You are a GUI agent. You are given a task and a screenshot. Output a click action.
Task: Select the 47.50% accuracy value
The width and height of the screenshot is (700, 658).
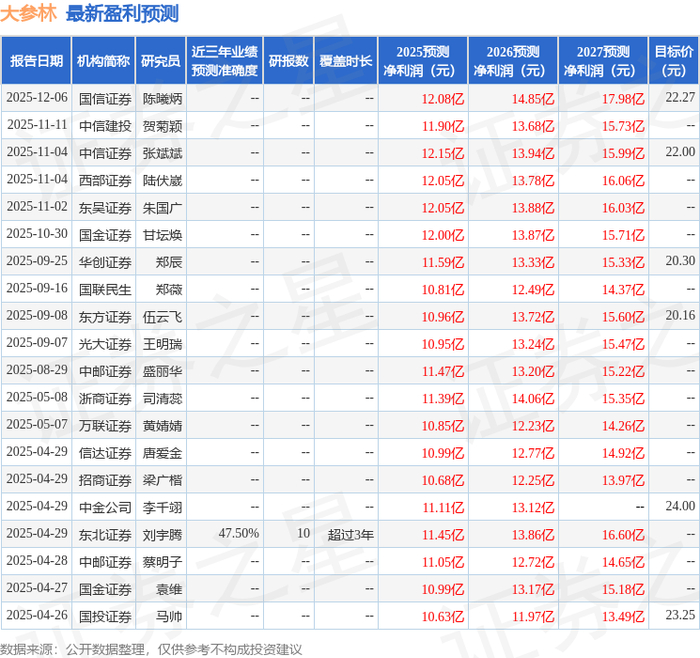point(238,533)
